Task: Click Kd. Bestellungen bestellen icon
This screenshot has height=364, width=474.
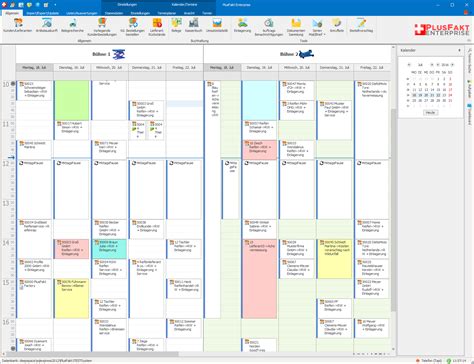Action: tap(133, 27)
